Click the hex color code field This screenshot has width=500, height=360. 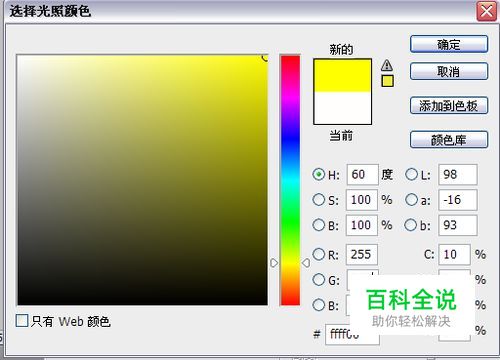pyautogui.click(x=352, y=334)
